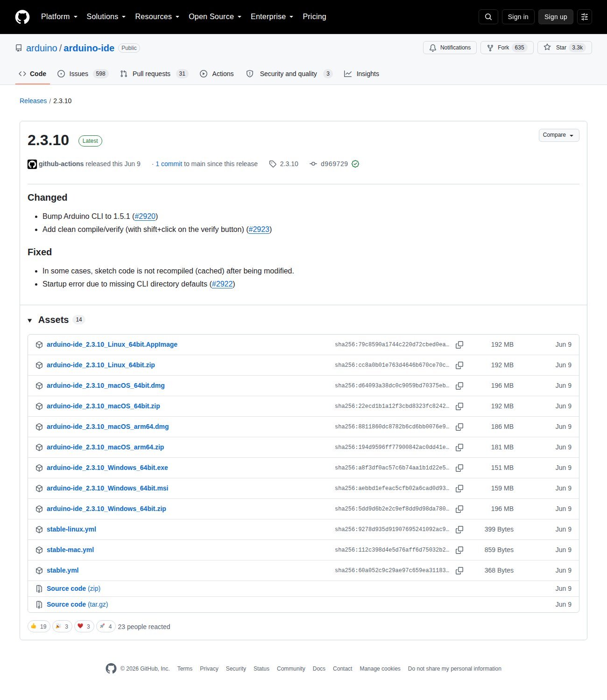Open the footer Terms link
This screenshot has width=607, height=700.
pyautogui.click(x=185, y=669)
